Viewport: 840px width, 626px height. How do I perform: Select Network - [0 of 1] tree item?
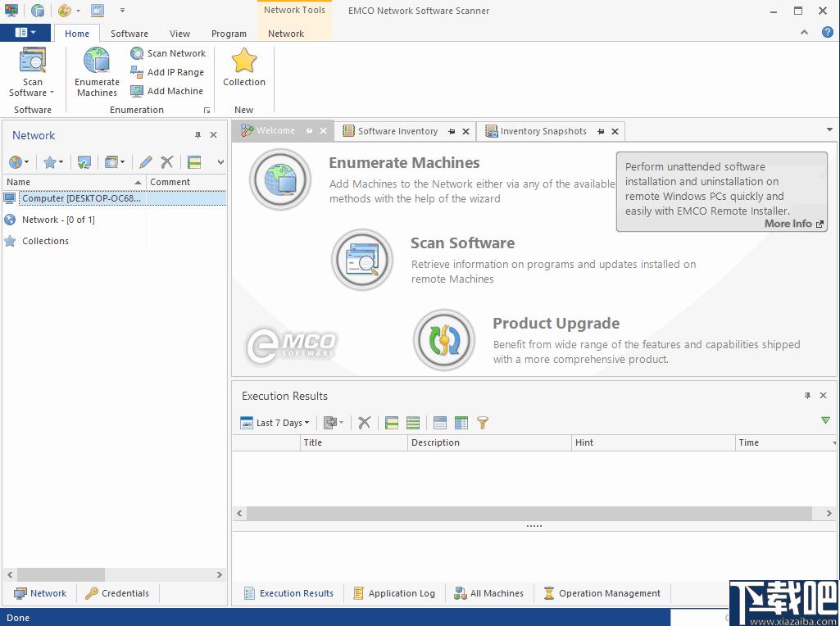(58, 220)
